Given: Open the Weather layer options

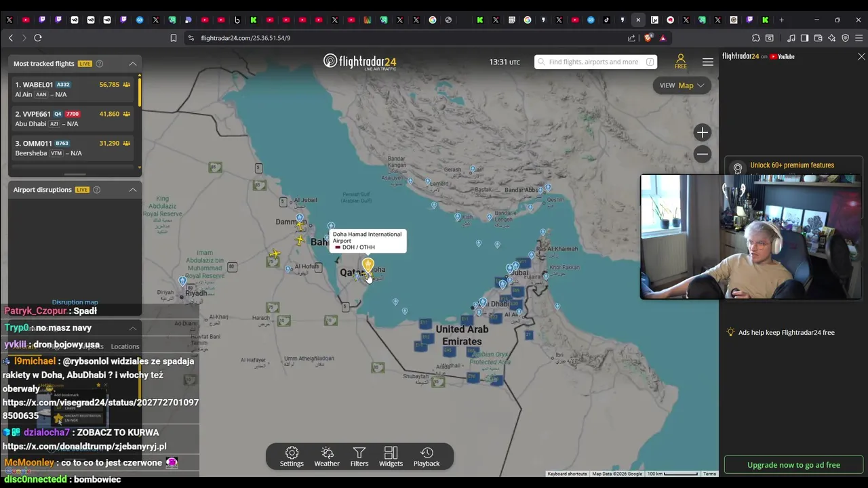Looking at the screenshot, I should pos(327,457).
